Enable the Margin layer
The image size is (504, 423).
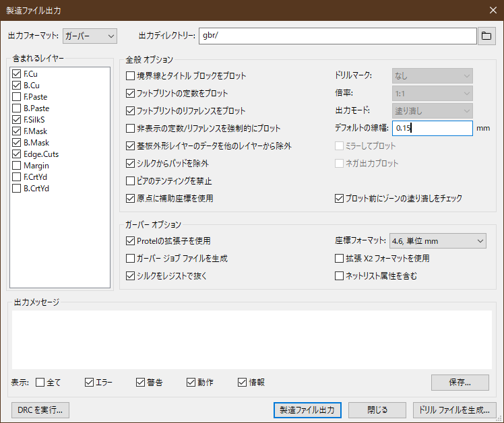tap(16, 166)
